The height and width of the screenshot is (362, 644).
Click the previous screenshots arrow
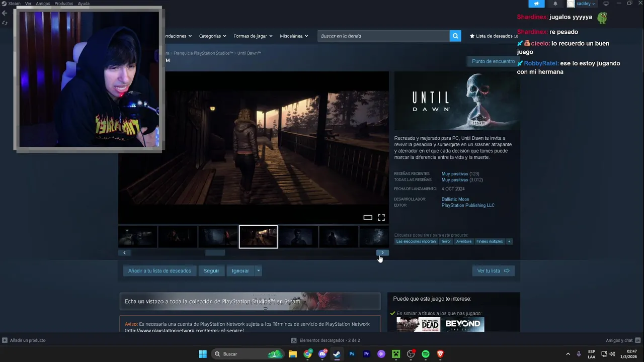(124, 253)
